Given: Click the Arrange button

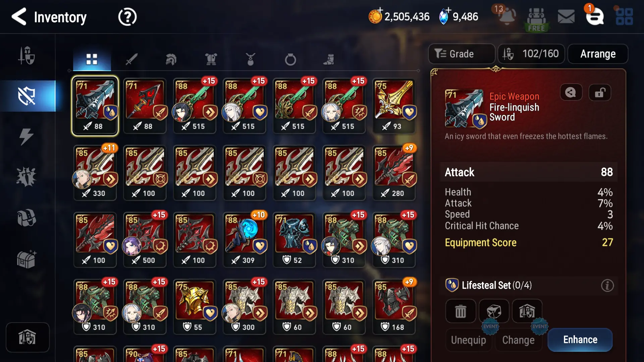Looking at the screenshot, I should point(598,54).
